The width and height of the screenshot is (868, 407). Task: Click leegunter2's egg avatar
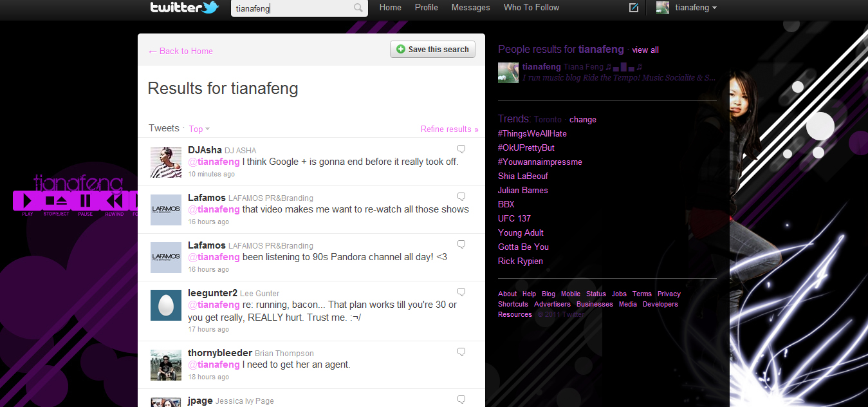pyautogui.click(x=165, y=305)
